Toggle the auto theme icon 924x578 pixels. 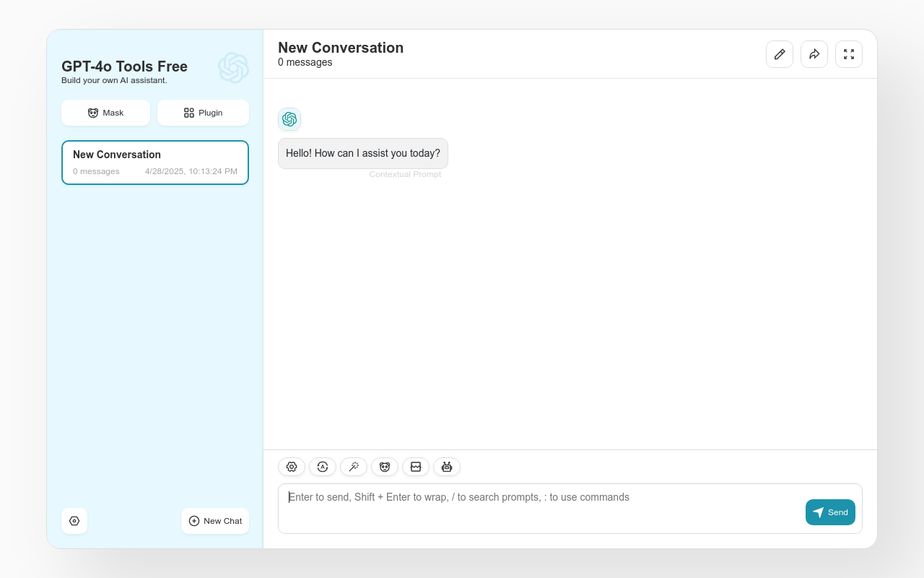[x=323, y=467]
